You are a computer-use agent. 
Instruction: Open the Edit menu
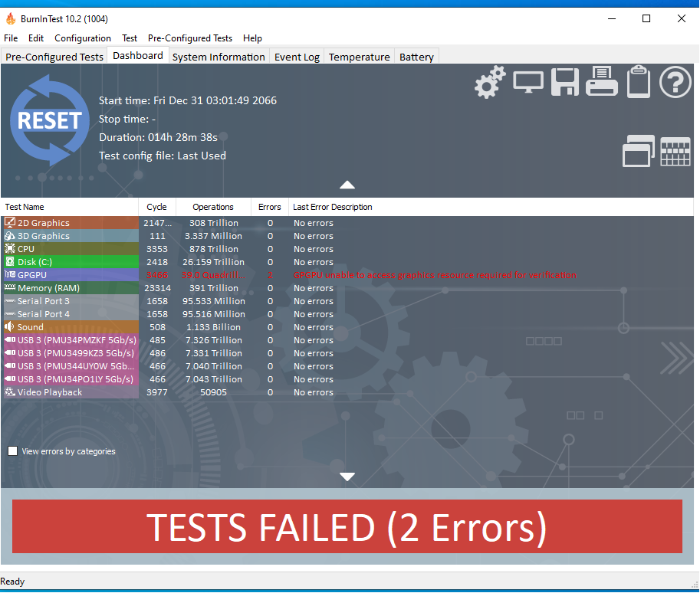pyautogui.click(x=36, y=38)
